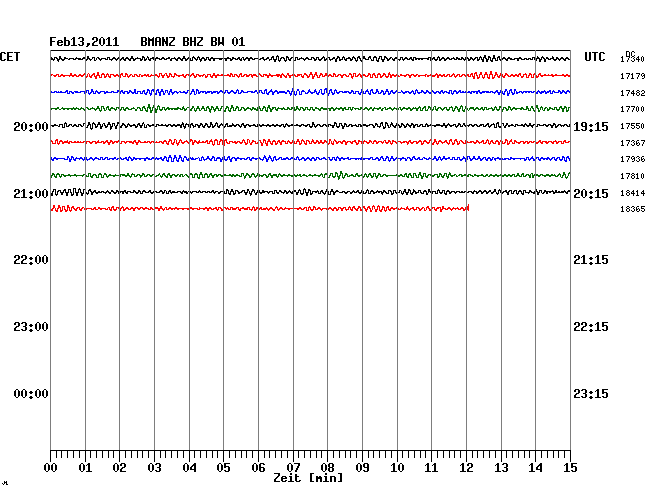This screenshot has height=494, width=650.
Task: Select the amplitude value '17936'
Action: tap(633, 159)
